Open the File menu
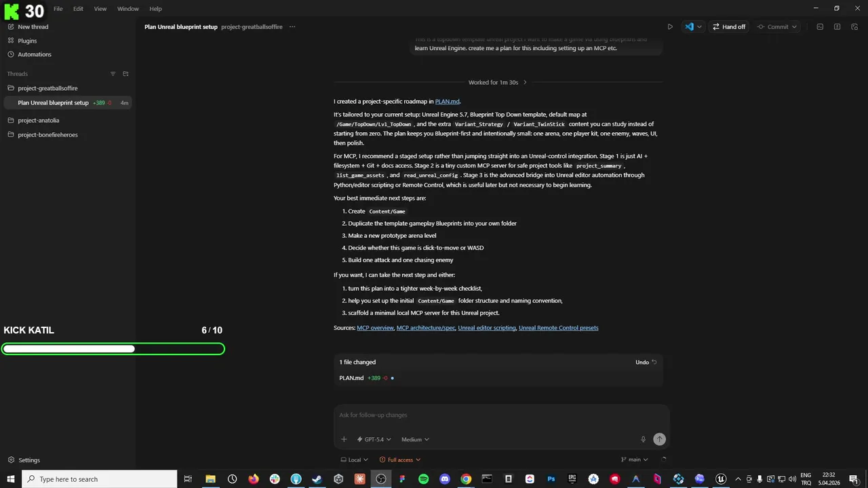 pyautogui.click(x=58, y=9)
